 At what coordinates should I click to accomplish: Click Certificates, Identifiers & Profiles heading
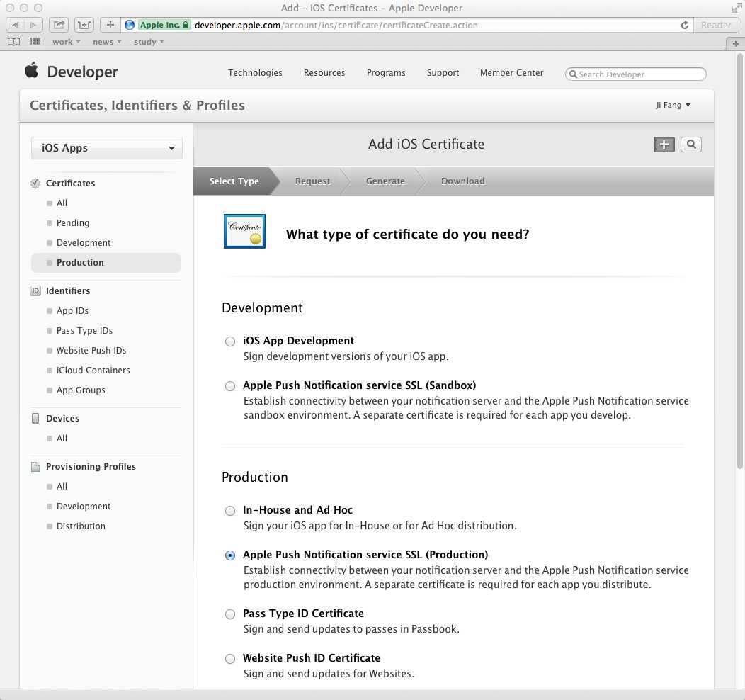(137, 105)
